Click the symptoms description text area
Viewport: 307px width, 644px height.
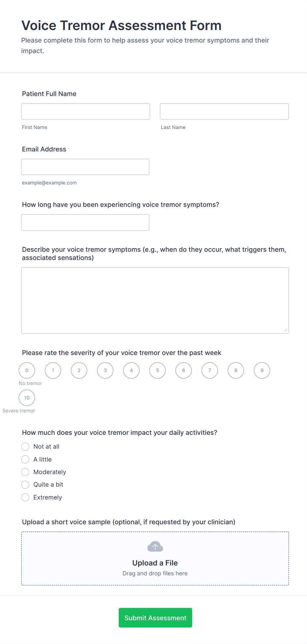[155, 300]
